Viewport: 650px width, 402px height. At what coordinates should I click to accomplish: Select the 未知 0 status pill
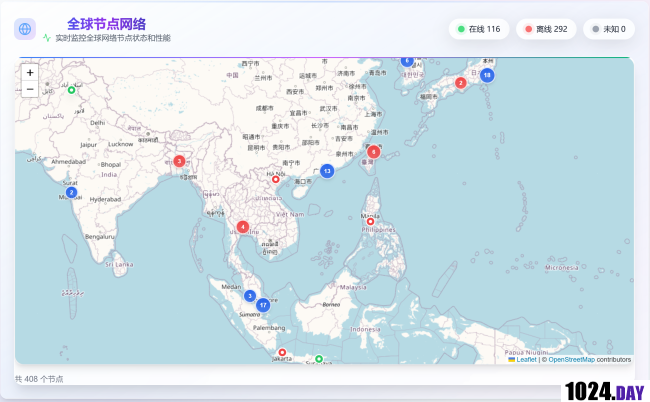coord(609,29)
